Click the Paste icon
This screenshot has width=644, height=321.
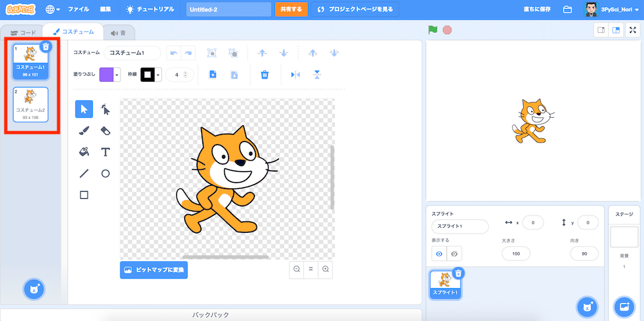pos(234,75)
